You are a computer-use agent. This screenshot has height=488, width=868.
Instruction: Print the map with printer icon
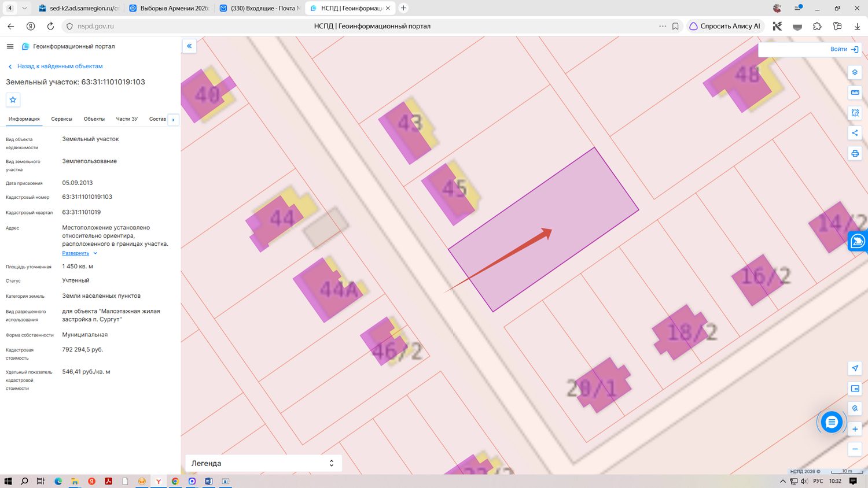855,153
